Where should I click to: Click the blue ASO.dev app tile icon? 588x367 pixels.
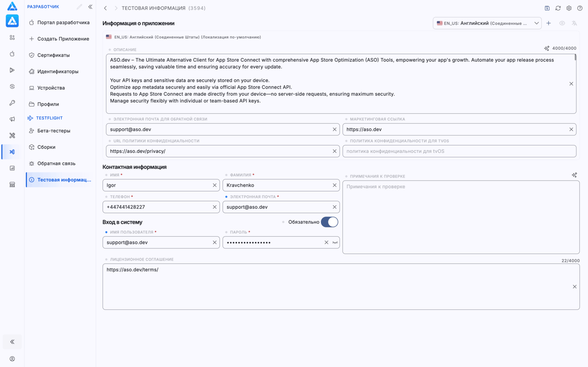[x=12, y=21]
